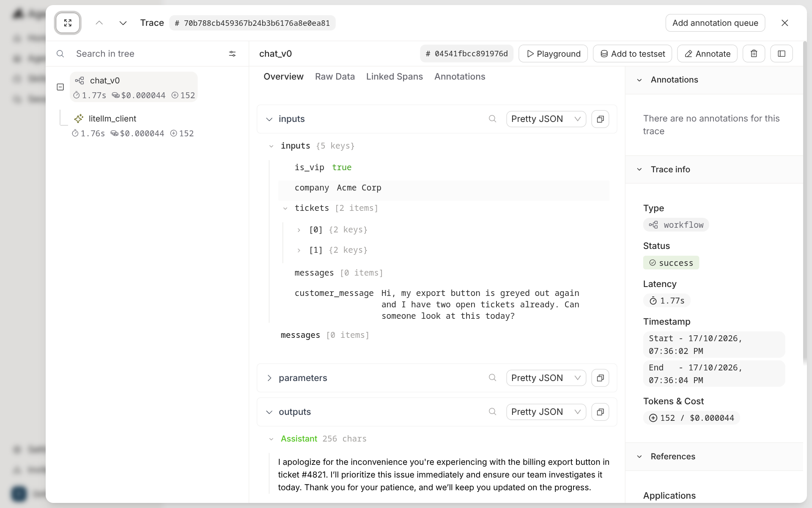Delete the trace with trash icon
This screenshot has width=812, height=508.
pos(754,54)
